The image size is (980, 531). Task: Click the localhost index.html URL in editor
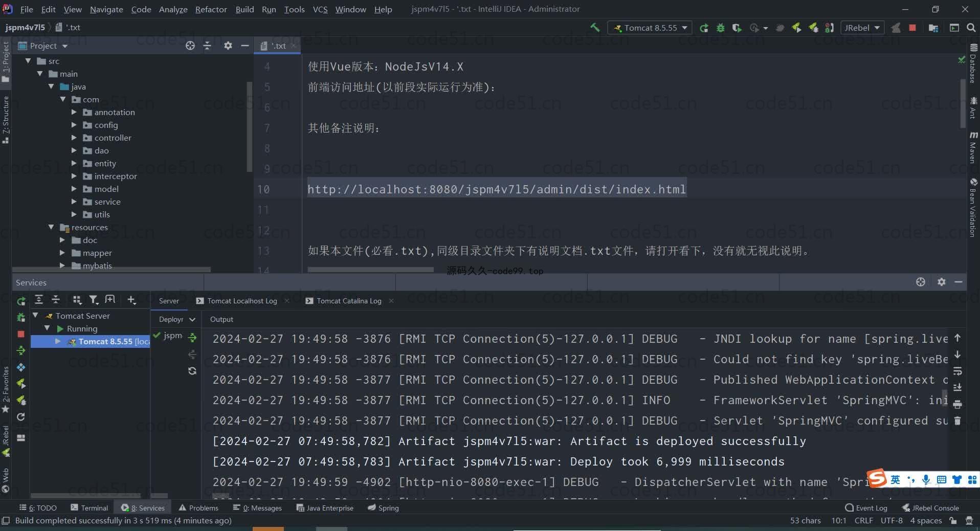(x=496, y=189)
